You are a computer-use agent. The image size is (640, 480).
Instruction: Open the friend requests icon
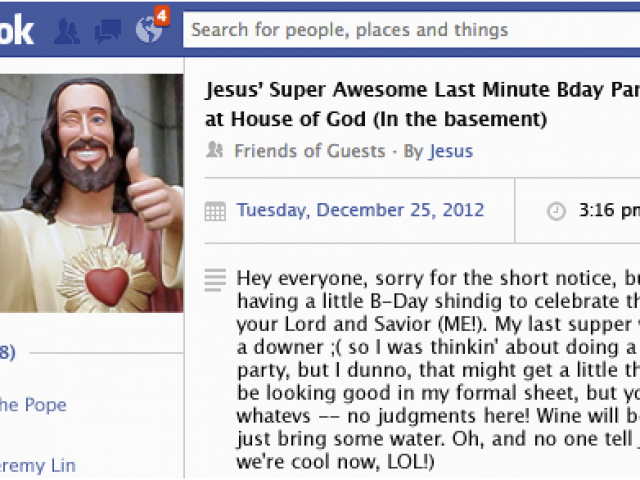67,31
